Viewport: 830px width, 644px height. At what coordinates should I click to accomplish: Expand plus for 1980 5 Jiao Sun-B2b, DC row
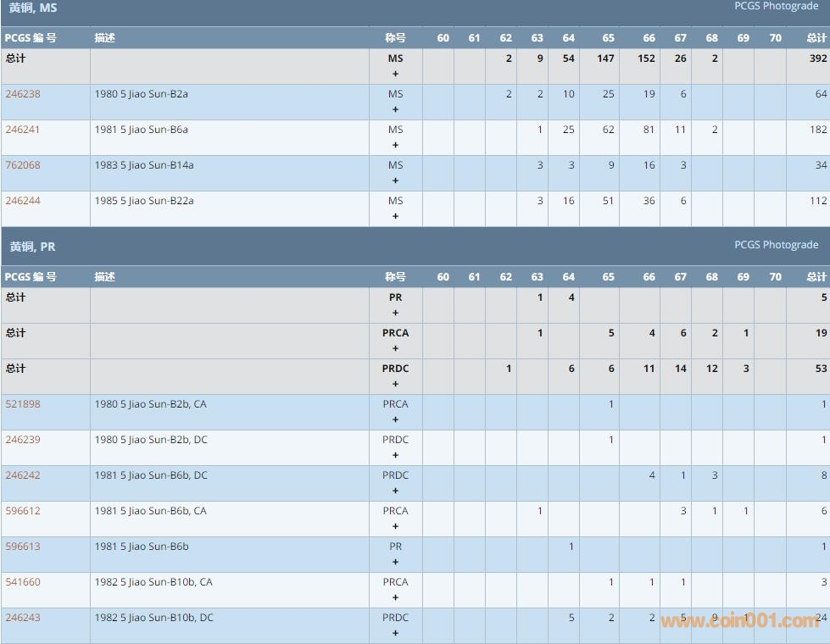tap(395, 455)
